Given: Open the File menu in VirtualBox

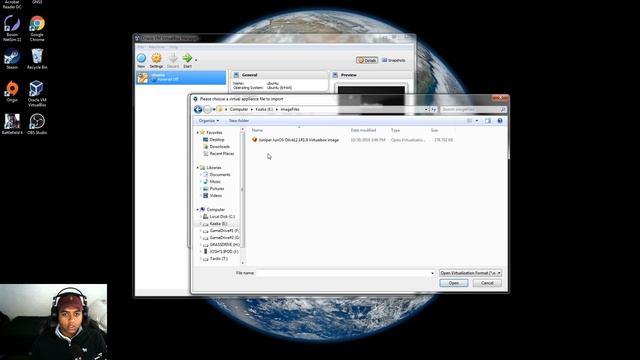Looking at the screenshot, I should pyautogui.click(x=141, y=47).
